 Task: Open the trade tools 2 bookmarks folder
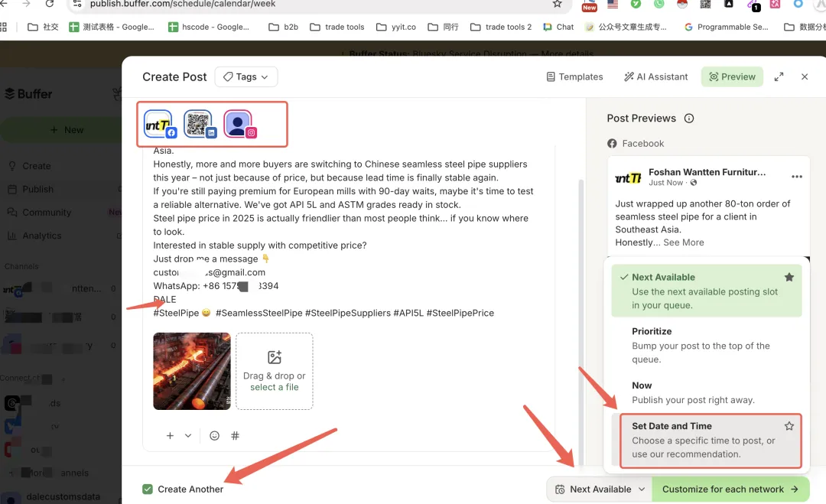pos(501,27)
